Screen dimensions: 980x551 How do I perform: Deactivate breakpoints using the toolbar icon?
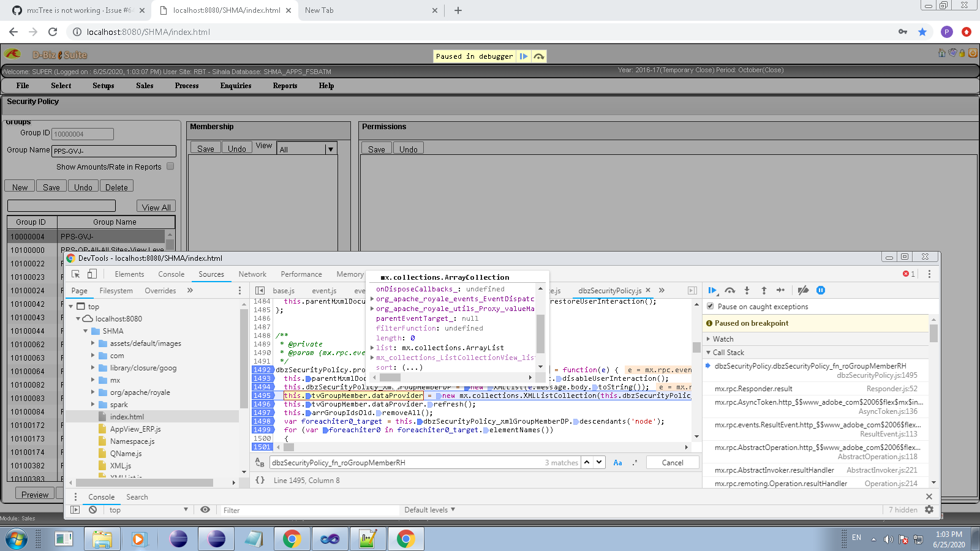pos(803,291)
